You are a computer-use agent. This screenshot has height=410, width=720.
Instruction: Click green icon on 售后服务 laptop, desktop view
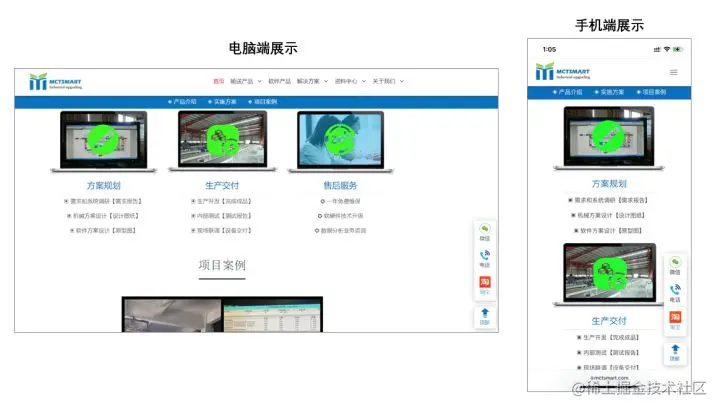point(340,140)
